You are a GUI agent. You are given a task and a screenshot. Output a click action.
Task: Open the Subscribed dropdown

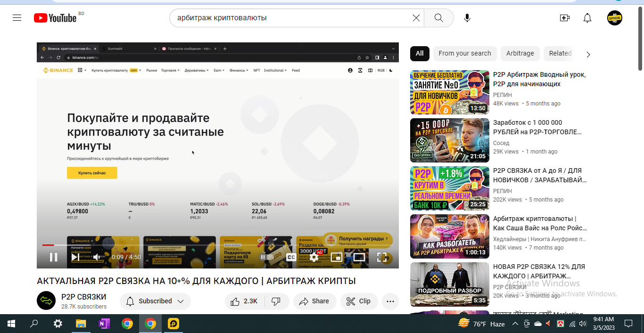[155, 301]
